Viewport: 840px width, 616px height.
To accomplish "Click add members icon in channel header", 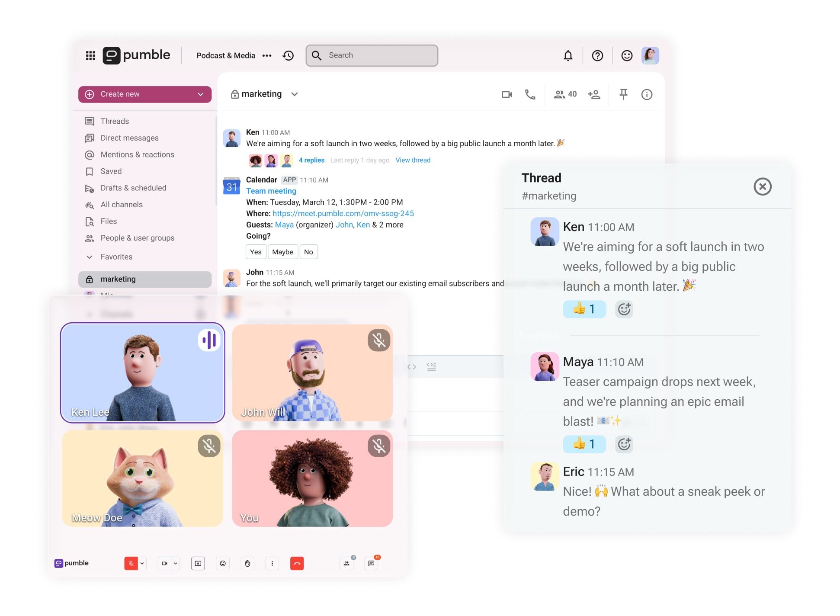I will 594,94.
